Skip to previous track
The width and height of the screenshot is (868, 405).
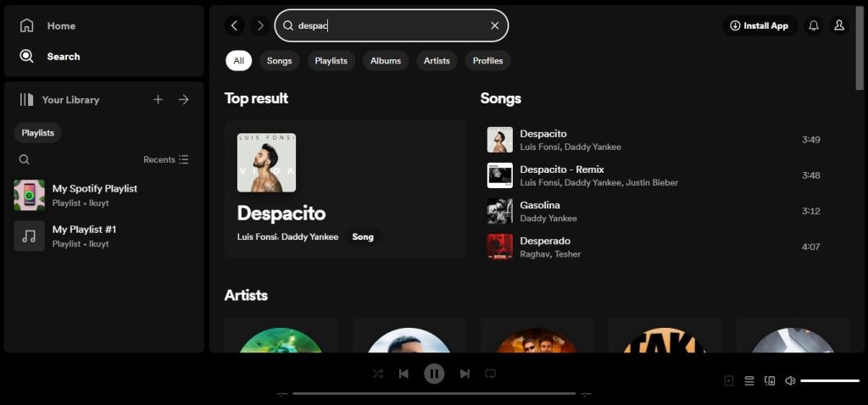point(403,374)
